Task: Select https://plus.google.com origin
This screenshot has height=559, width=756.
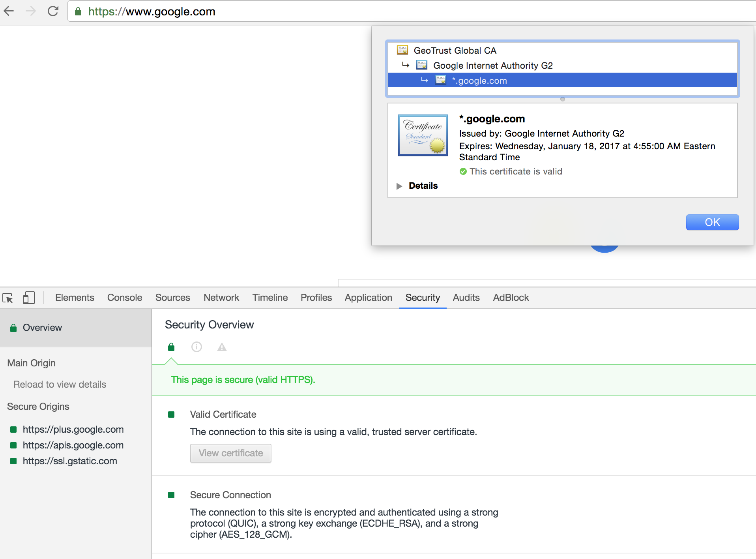Action: click(73, 430)
